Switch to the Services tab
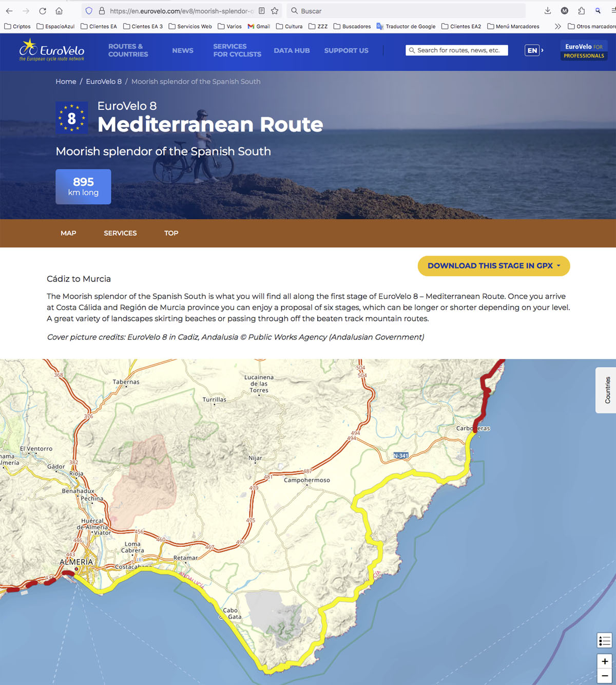Viewport: 616px width, 685px height. tap(120, 233)
